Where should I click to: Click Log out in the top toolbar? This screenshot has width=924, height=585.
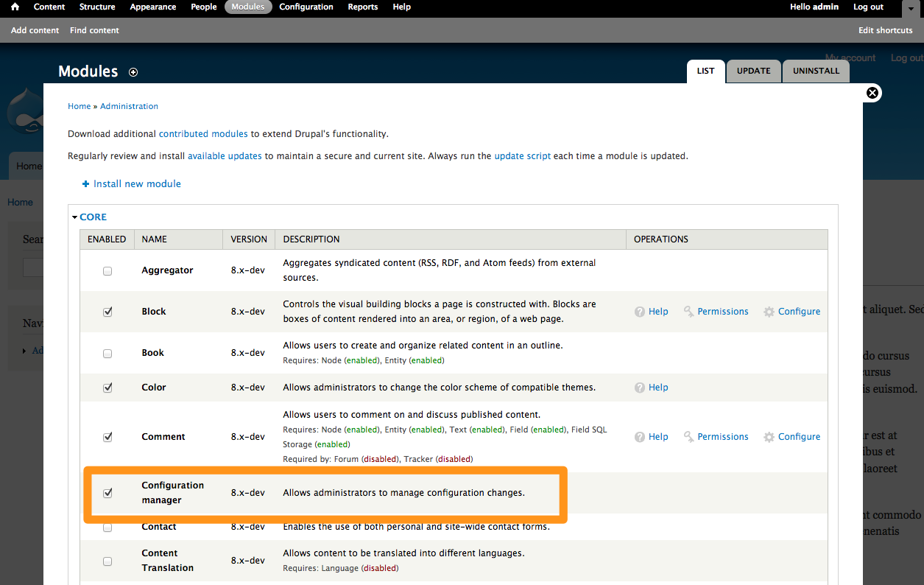tap(869, 7)
